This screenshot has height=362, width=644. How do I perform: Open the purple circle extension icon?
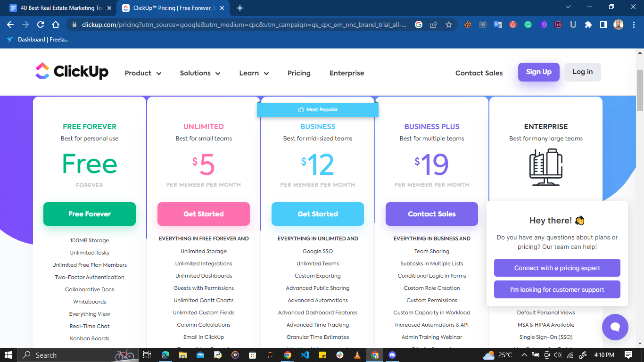click(x=543, y=25)
